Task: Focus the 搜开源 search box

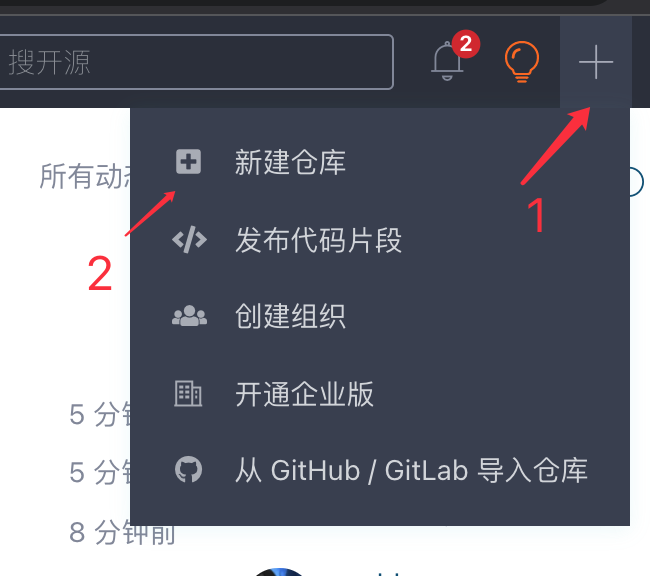Action: (x=196, y=62)
